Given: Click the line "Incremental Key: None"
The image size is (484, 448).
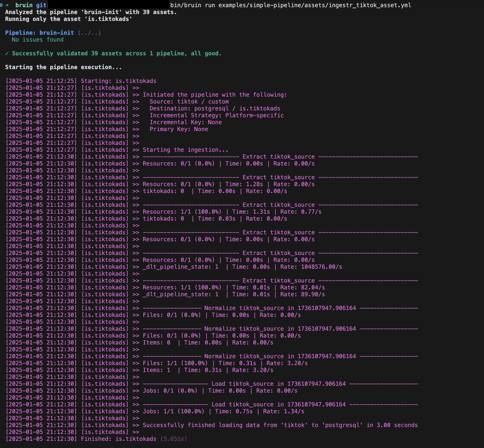Looking at the screenshot, I should click(186, 122).
